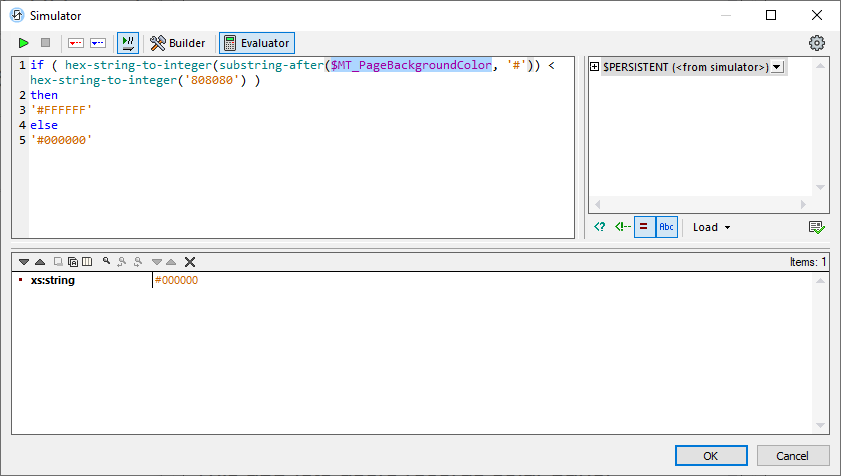Toggle XML comments display icon
This screenshot has width=841, height=476.
click(621, 227)
